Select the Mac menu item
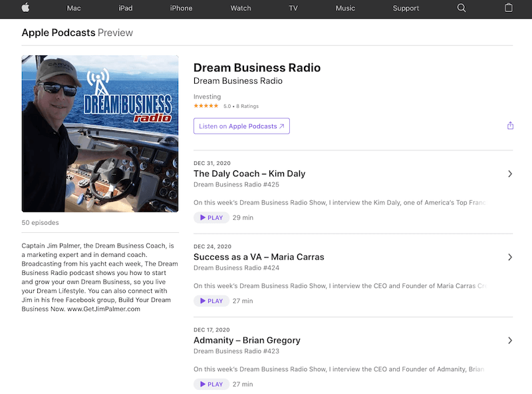The image size is (532, 394). (74, 9)
